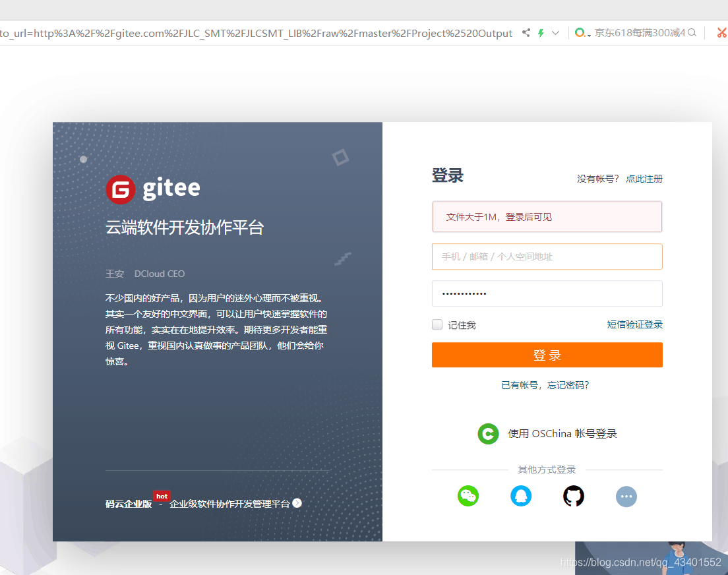Click the red Gitee logo
This screenshot has height=575, width=728.
tap(121, 189)
